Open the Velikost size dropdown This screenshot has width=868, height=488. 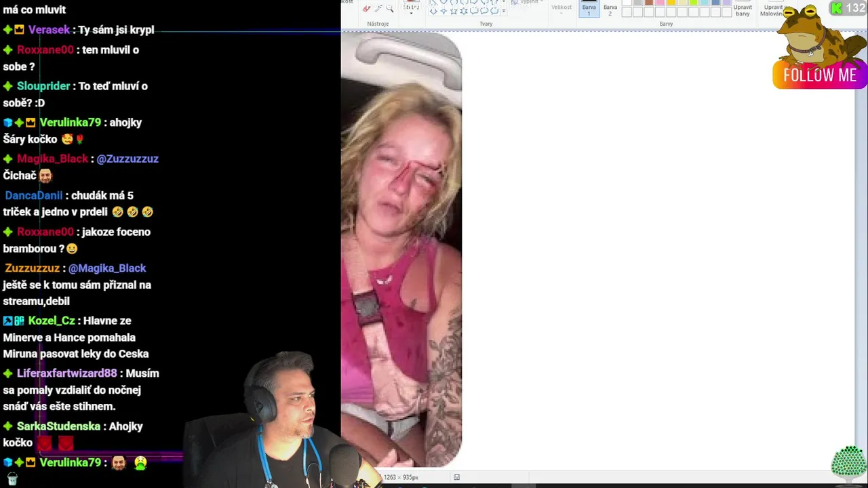point(561,9)
